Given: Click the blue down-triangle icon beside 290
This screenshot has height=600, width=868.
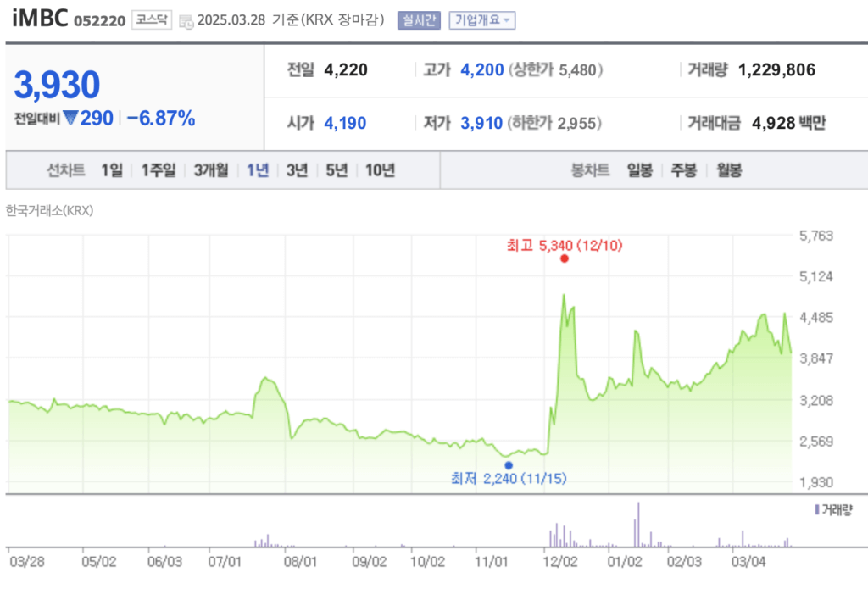Looking at the screenshot, I should 70,119.
